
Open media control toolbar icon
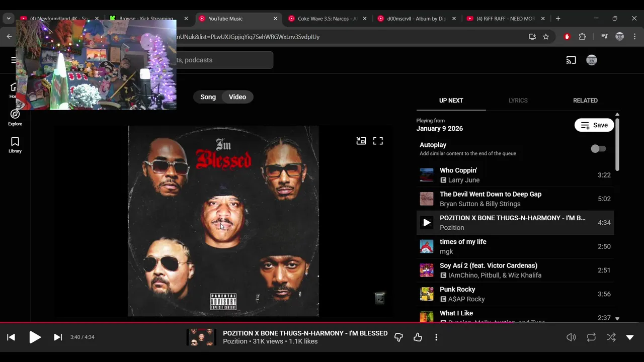(x=604, y=37)
